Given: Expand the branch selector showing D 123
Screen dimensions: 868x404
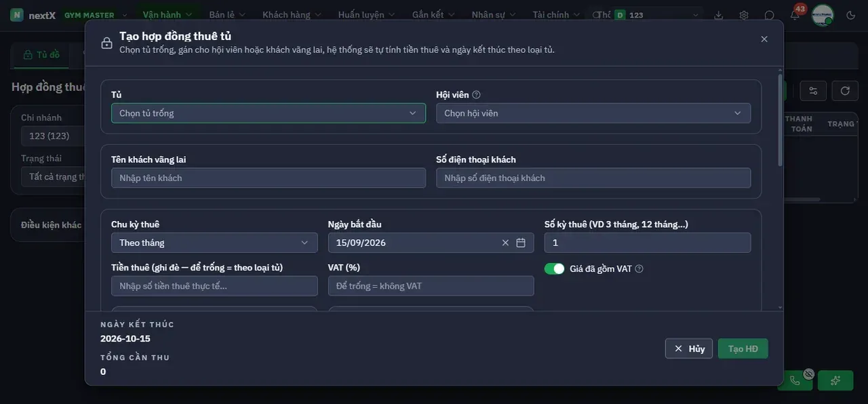Looking at the screenshot, I should click(657, 15).
